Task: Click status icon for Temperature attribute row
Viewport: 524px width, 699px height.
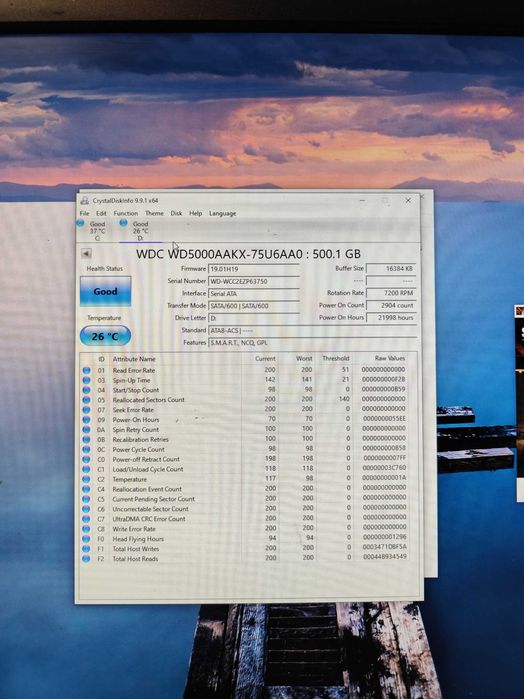Action: click(87, 479)
